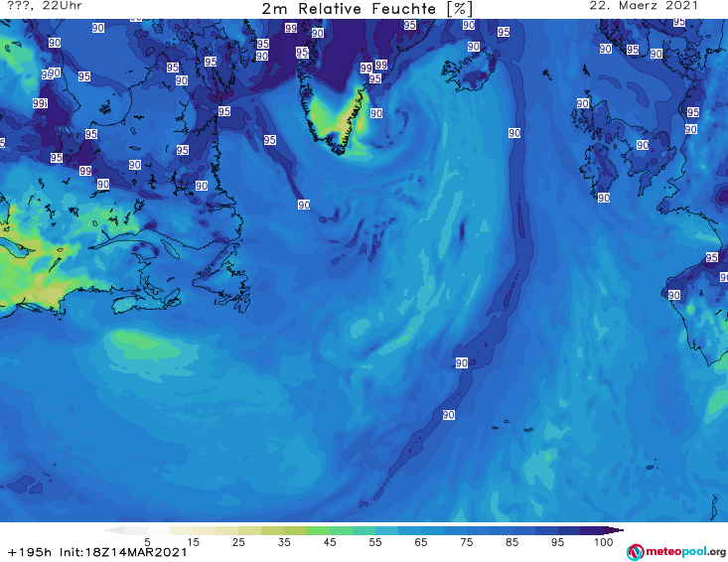Click the light gray arrow start of the colorbar
The width and height of the screenshot is (728, 562).
tap(114, 530)
